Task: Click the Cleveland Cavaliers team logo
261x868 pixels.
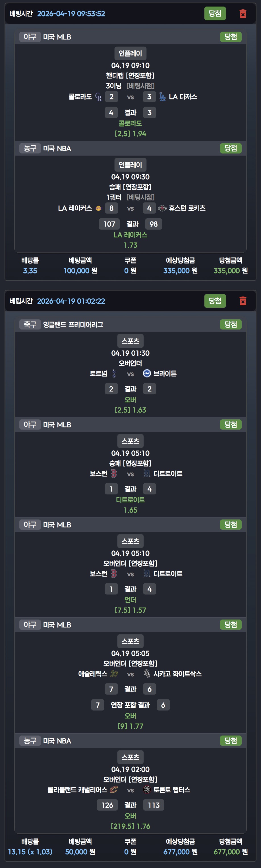Action: coord(114,790)
